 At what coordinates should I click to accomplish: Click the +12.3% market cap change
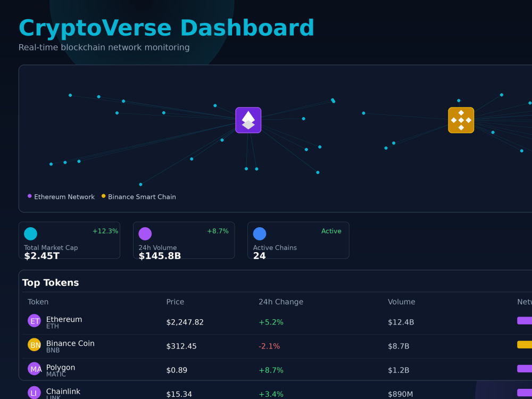point(105,231)
